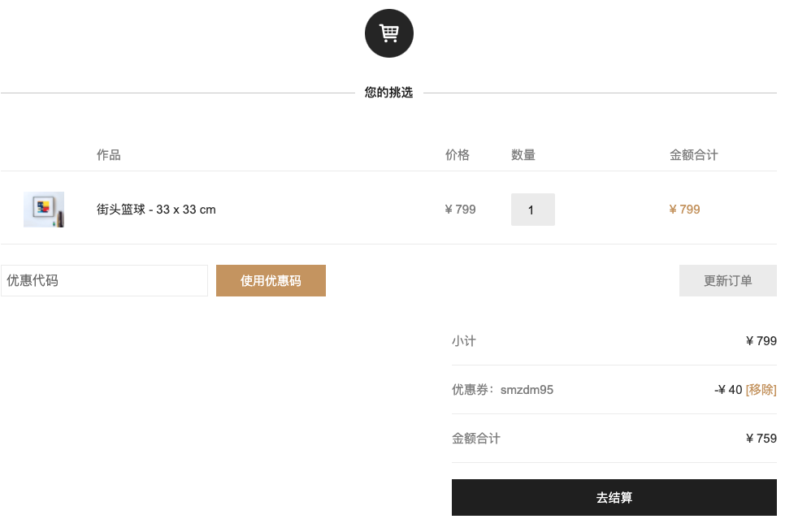Remove coupon via [移除] link
This screenshot has height=532, width=785.
coord(761,389)
